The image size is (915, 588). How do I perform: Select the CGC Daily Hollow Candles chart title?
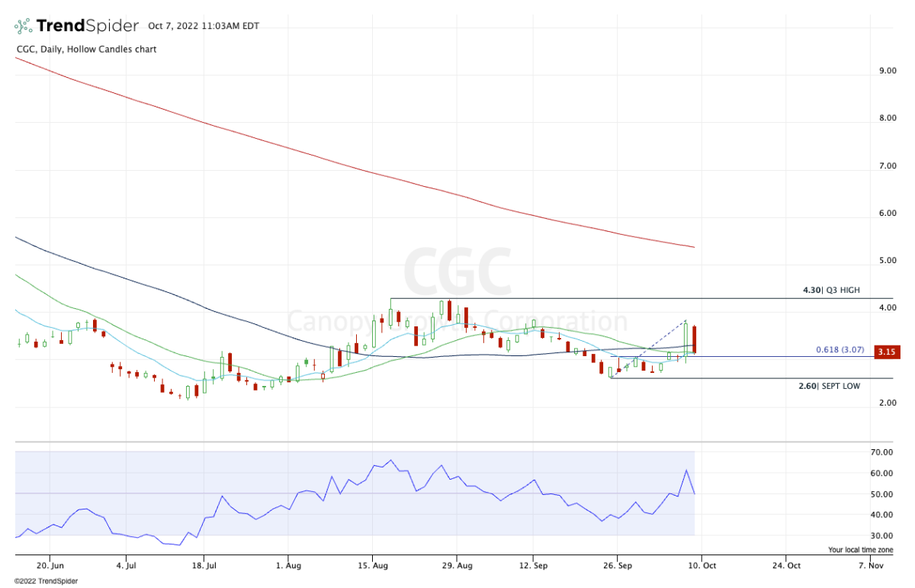click(85, 50)
